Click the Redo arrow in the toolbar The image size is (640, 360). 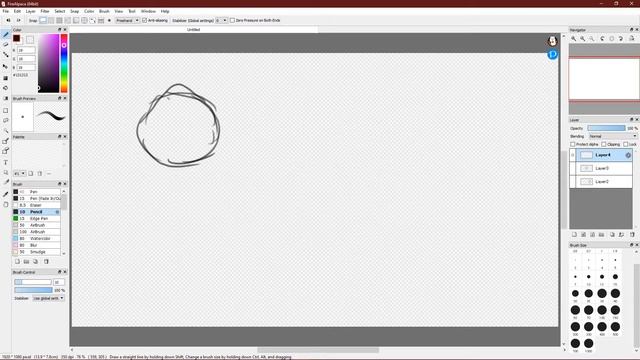point(18,20)
